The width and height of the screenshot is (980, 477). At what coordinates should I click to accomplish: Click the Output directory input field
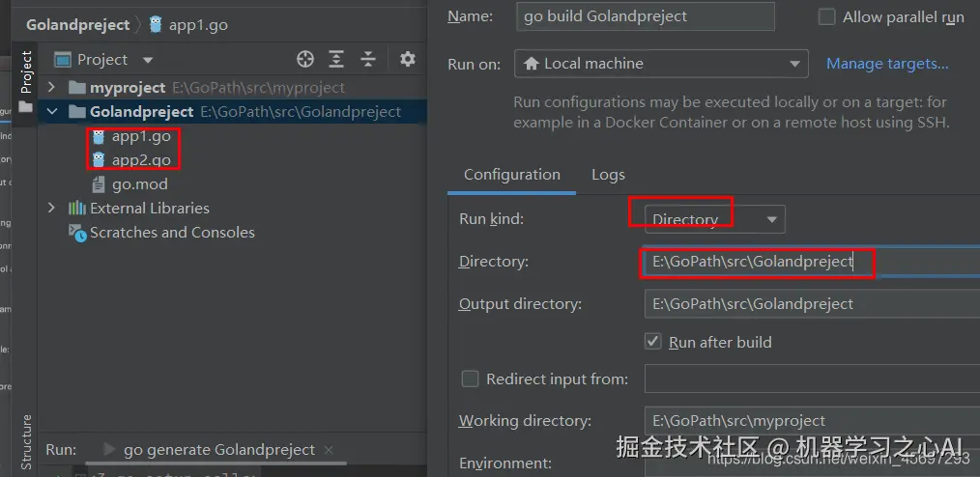coord(810,304)
